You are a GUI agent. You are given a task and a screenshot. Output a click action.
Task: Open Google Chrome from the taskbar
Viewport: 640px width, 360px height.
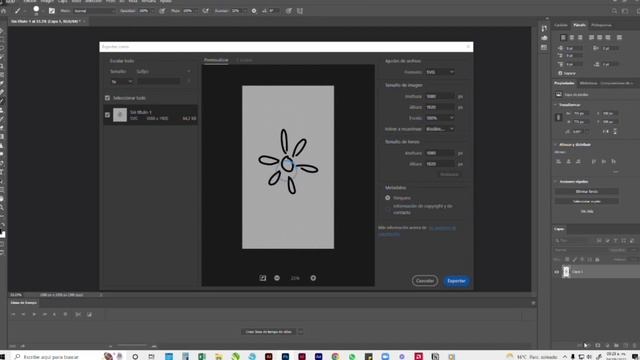[335, 356]
